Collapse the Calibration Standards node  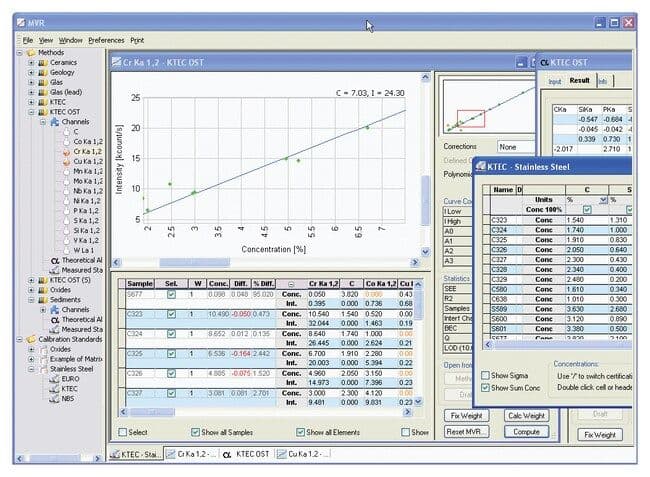click(20, 339)
